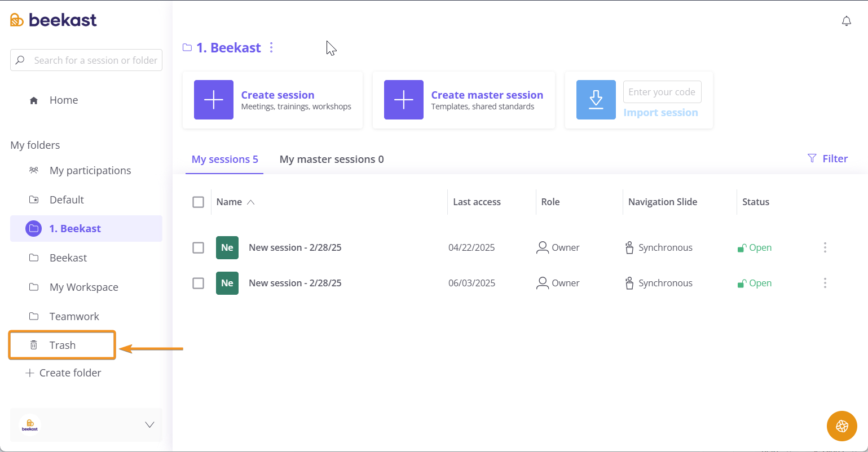Click the Beekast account avatar at sidebar bottom
868x452 pixels.
pos(30,425)
